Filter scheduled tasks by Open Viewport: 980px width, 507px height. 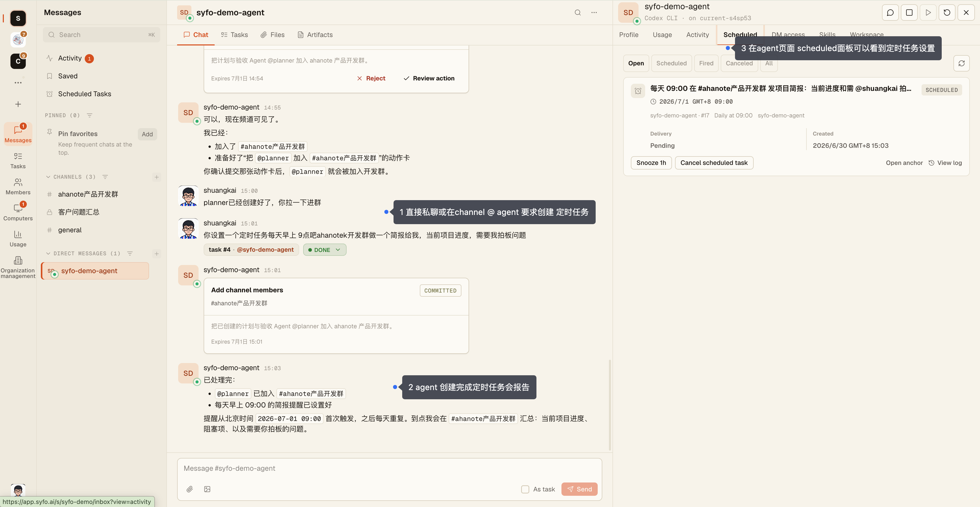636,63
